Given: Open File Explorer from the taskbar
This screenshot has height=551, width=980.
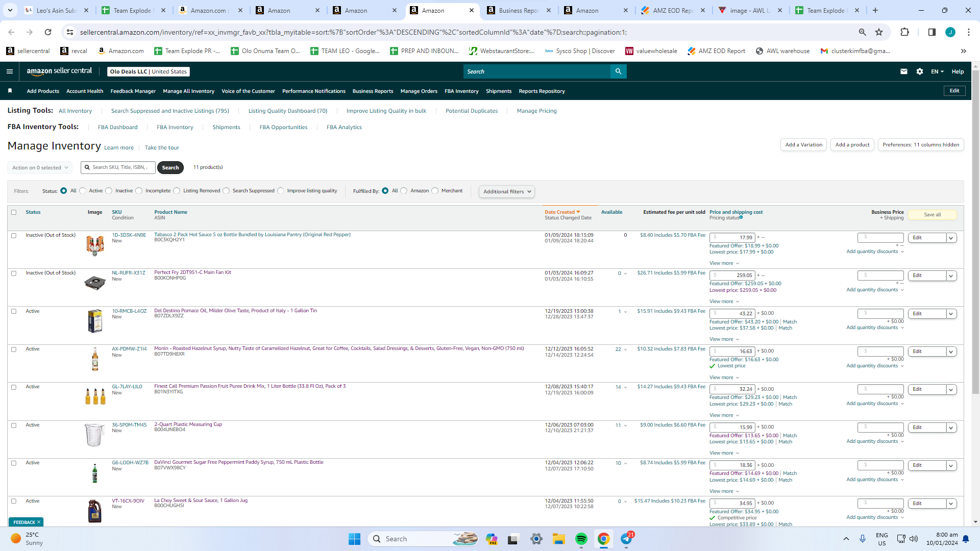Looking at the screenshot, I should point(559,539).
